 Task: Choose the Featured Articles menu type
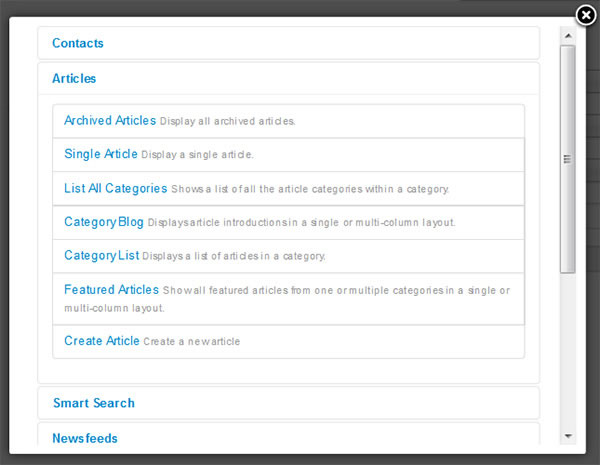111,289
